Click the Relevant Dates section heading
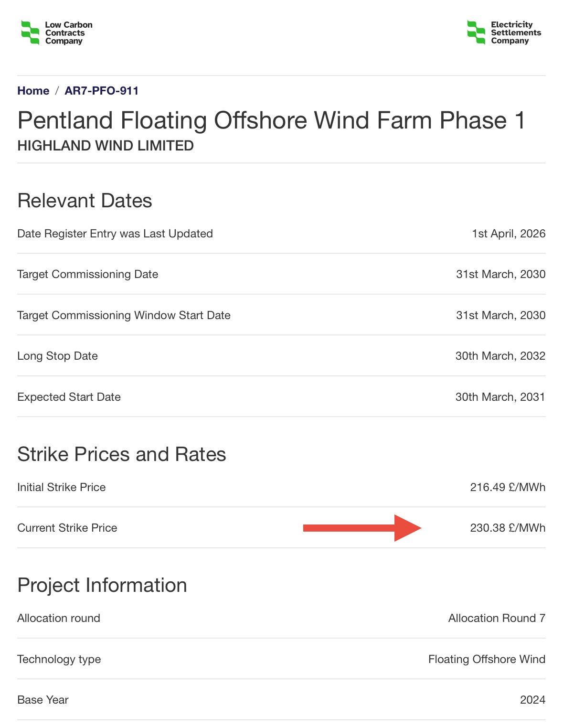The height and width of the screenshot is (728, 563). coord(85,201)
